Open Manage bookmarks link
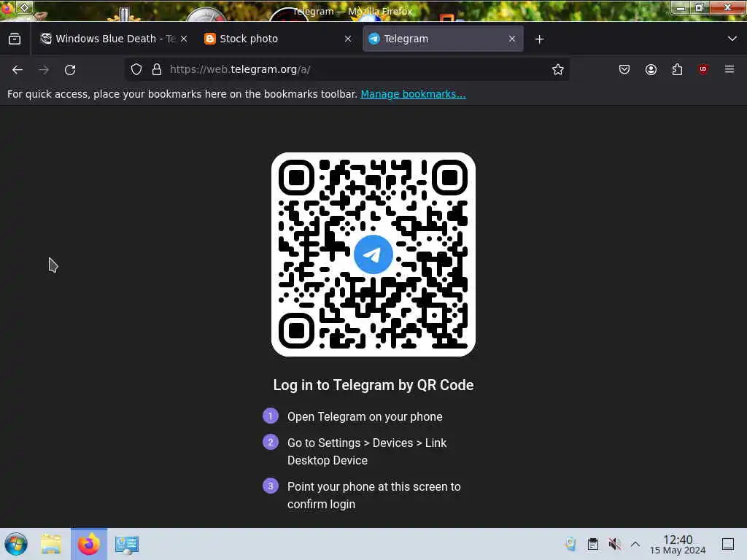The width and height of the screenshot is (747, 560). [x=413, y=94]
